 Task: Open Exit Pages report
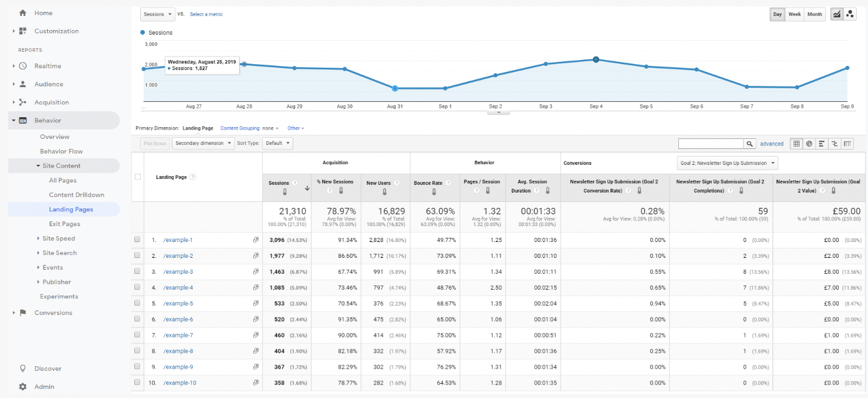pos(64,224)
